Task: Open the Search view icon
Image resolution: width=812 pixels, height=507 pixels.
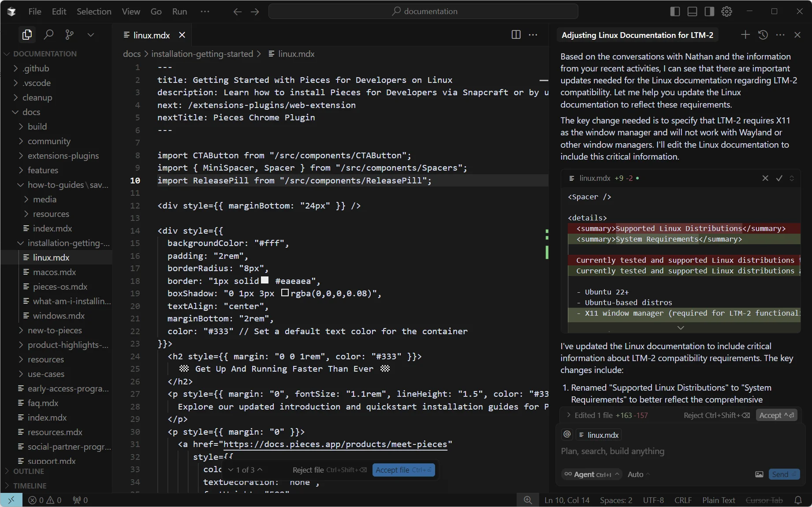Action: coord(48,35)
